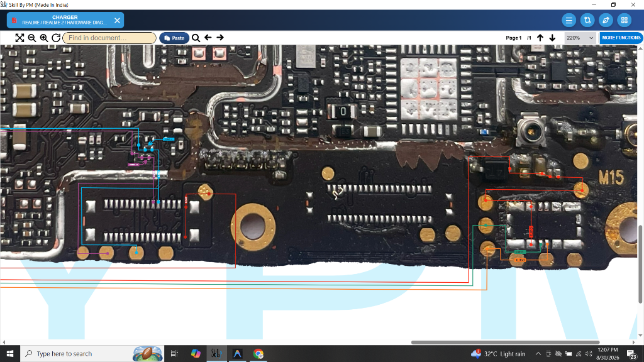Run search with the magnifier icon
The width and height of the screenshot is (644, 362).
point(196,38)
